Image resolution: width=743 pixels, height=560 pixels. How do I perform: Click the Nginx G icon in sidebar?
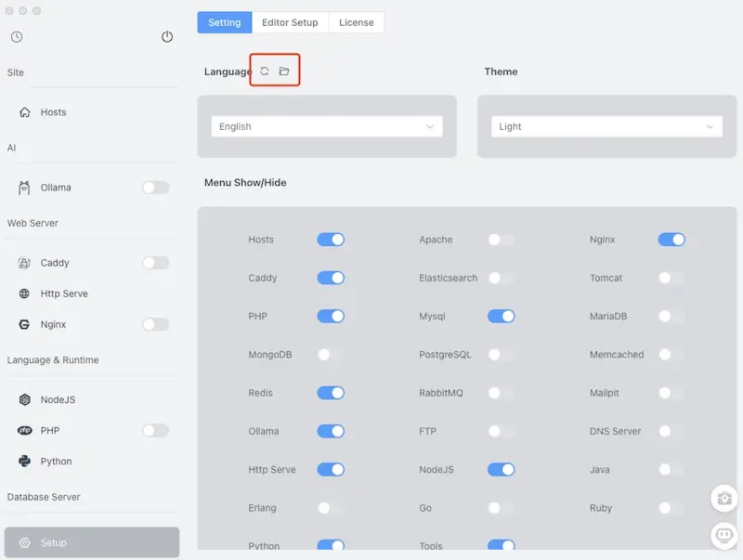pos(24,324)
